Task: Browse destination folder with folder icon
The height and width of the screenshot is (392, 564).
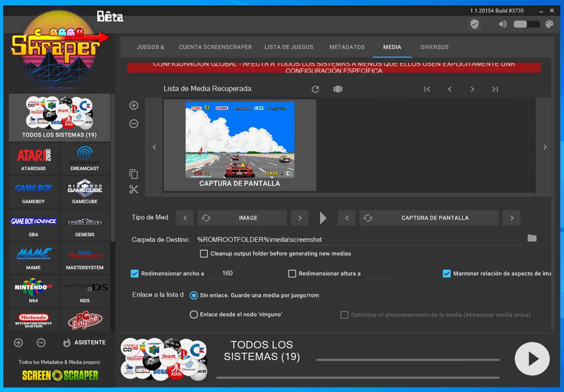Action: pyautogui.click(x=532, y=238)
